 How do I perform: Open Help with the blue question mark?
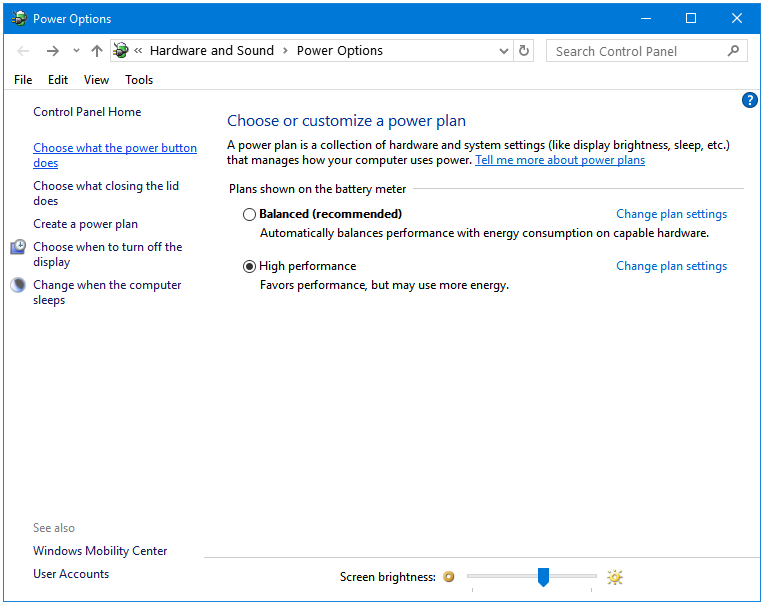(749, 100)
